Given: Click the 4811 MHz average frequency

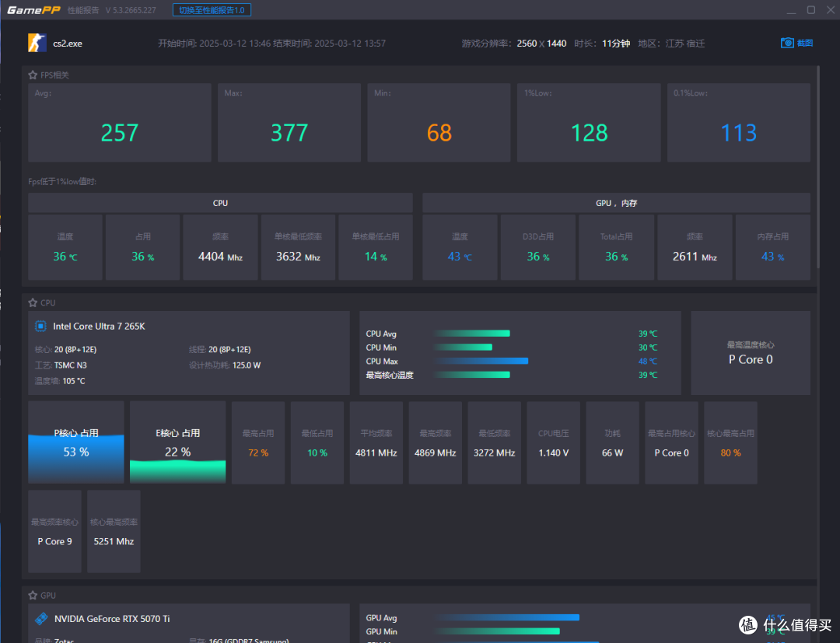Looking at the screenshot, I should click(376, 453).
